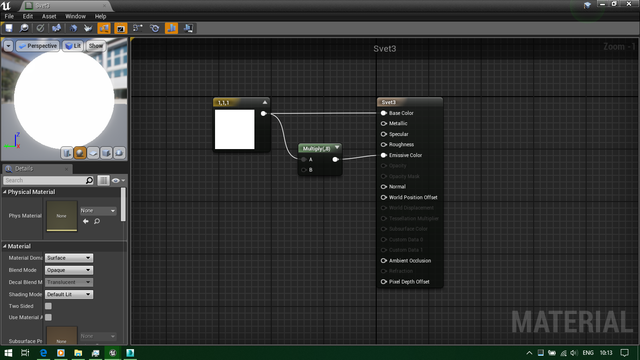Select the Svet3 material node header
Image resolution: width=640 pixels, height=360 pixels.
pyautogui.click(x=410, y=102)
